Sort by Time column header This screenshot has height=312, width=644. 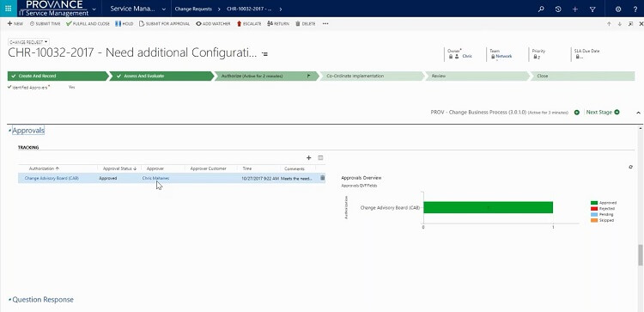point(246,168)
